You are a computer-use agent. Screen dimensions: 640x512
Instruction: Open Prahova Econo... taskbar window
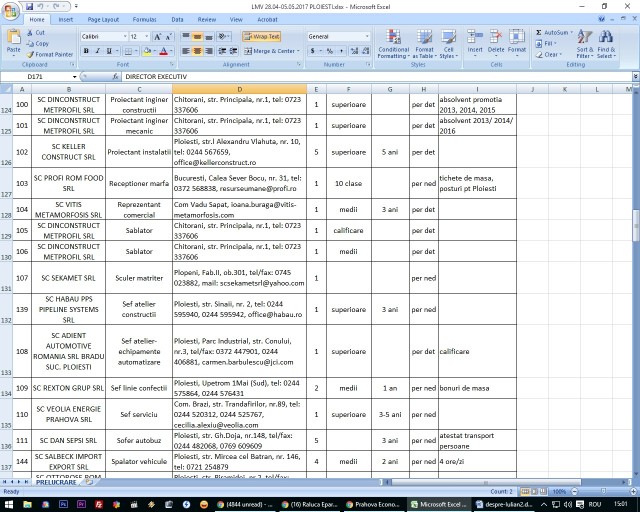pos(372,505)
